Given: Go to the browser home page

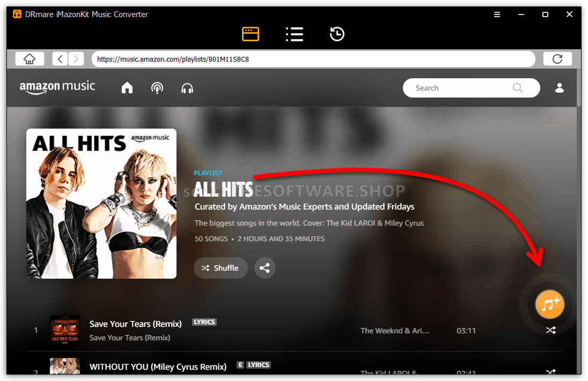Looking at the screenshot, I should click(30, 59).
